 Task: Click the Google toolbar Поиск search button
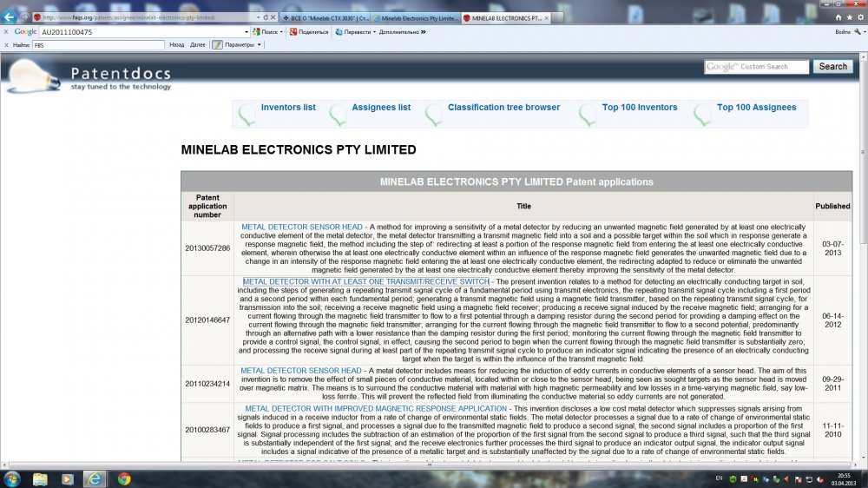[266, 32]
